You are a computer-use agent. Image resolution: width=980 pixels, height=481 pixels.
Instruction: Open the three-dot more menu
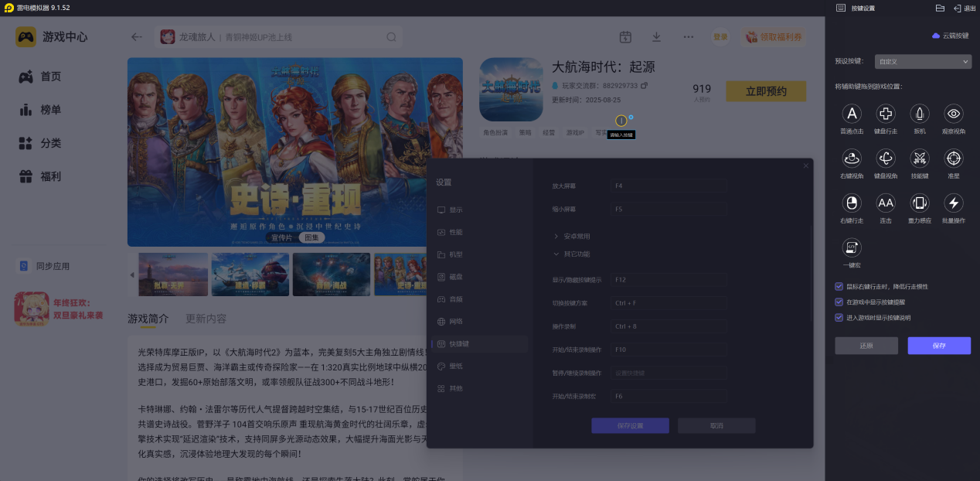(x=688, y=36)
